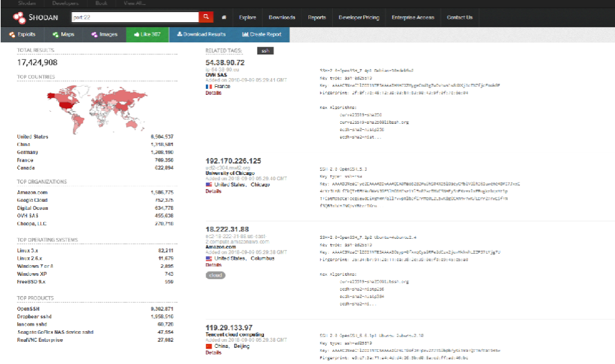The image size is (615, 364).
Task: Filter by Dropbear sshd product
Action: 34,317
